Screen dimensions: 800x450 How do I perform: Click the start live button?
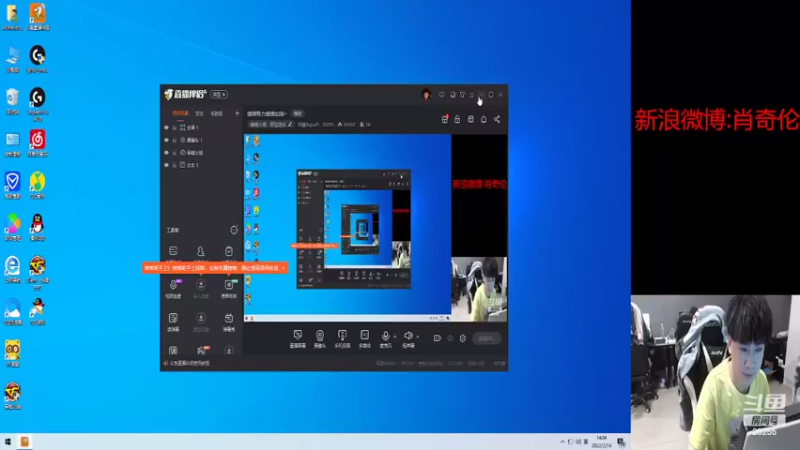tap(487, 338)
